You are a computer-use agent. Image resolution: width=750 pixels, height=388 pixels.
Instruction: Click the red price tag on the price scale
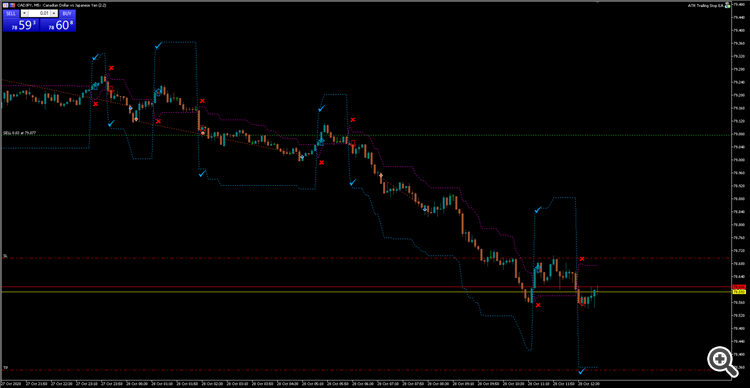point(739,287)
